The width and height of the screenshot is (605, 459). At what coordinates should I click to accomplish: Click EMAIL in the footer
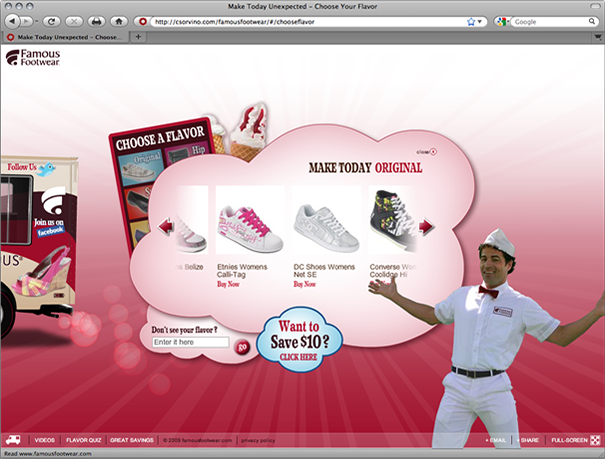496,440
